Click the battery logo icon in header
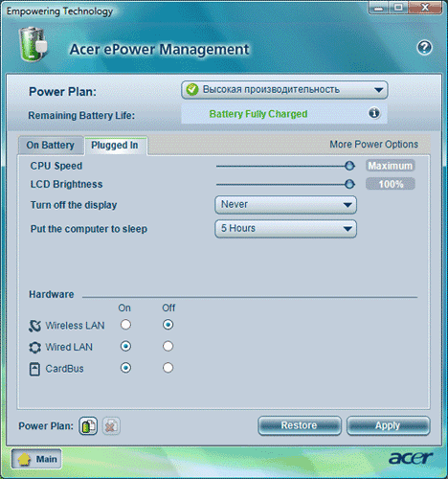Viewport: 448px width, 479px height. pyautogui.click(x=34, y=44)
